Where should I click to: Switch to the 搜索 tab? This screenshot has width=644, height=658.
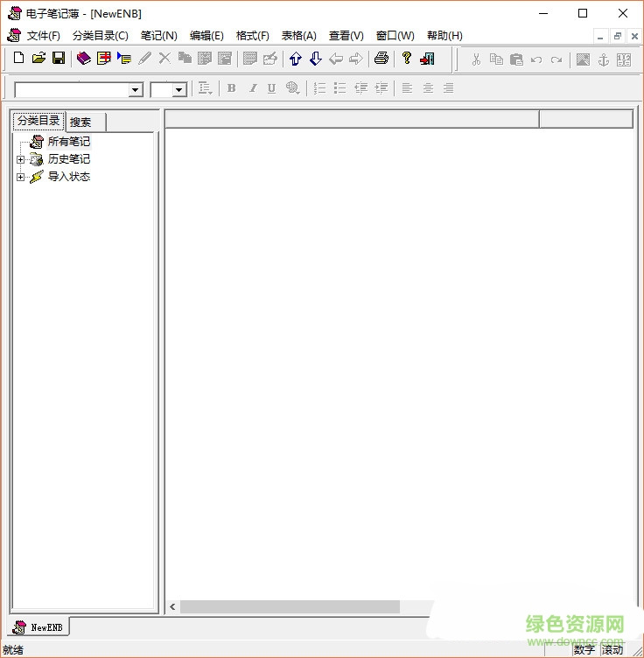[86, 122]
